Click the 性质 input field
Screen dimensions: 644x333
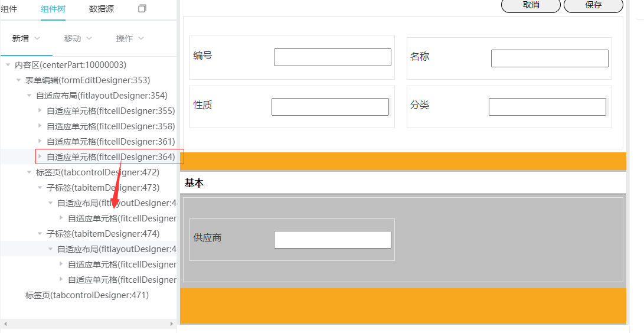330,107
